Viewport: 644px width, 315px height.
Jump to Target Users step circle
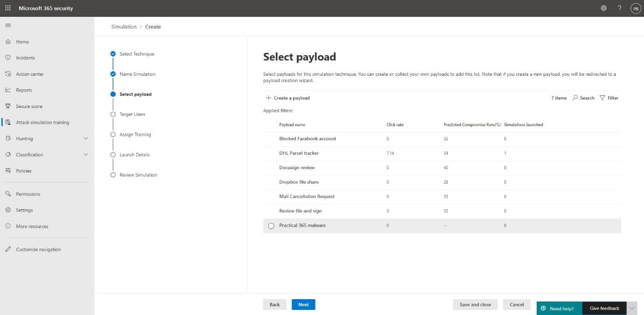pyautogui.click(x=113, y=115)
